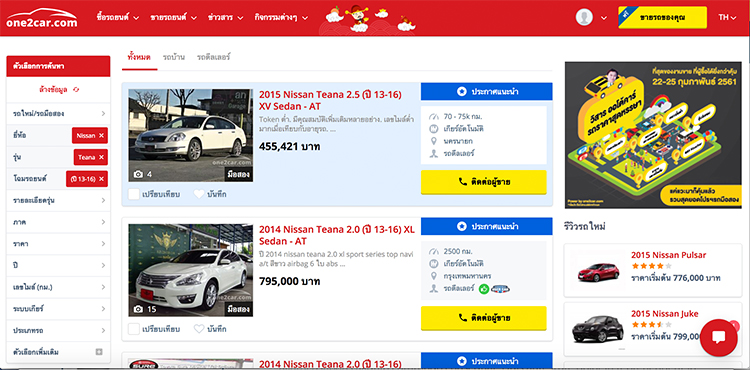Open the ซื้อรถยนต์ dropdown menu
750x370 pixels.
tap(118, 18)
